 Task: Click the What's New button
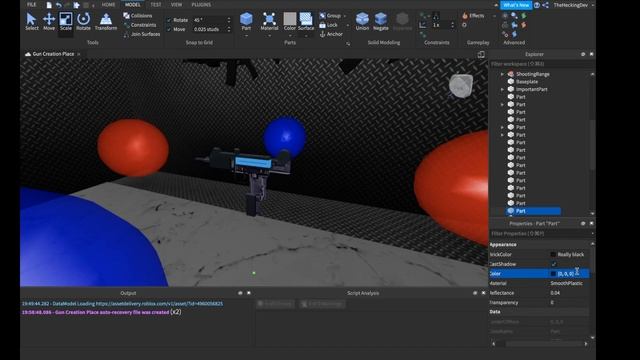coord(516,5)
